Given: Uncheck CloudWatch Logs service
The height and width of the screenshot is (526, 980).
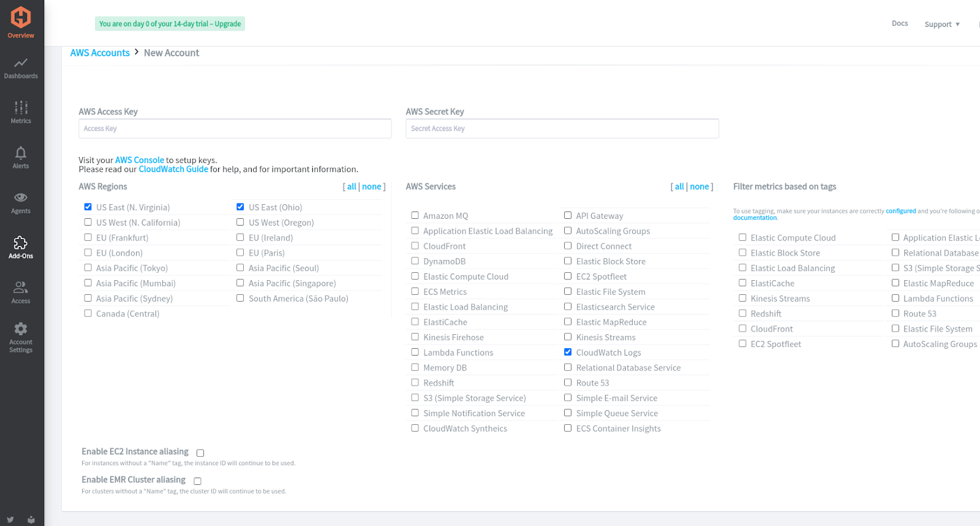Looking at the screenshot, I should coord(568,352).
